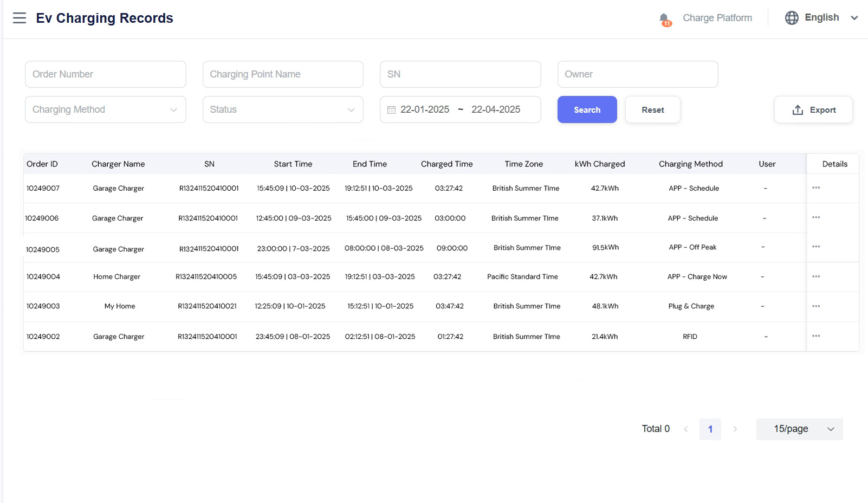Click the Start Time column header
The width and height of the screenshot is (868, 503).
pyautogui.click(x=293, y=164)
